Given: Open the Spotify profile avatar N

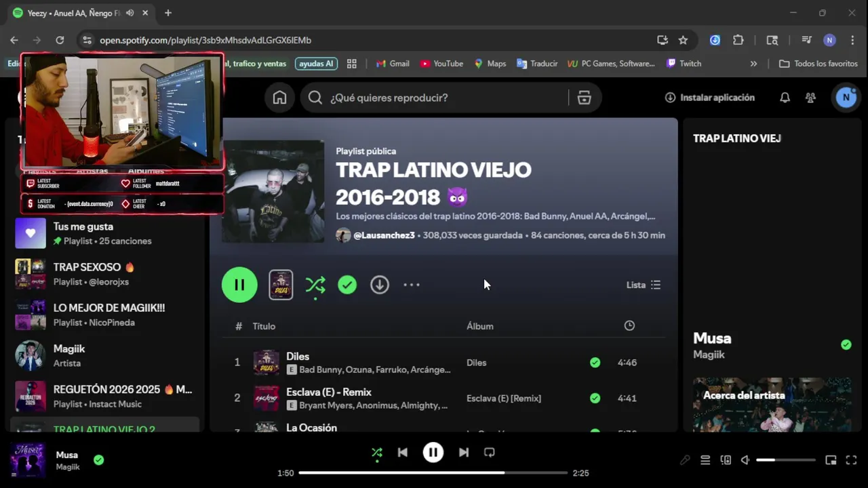Looking at the screenshot, I should click(846, 98).
